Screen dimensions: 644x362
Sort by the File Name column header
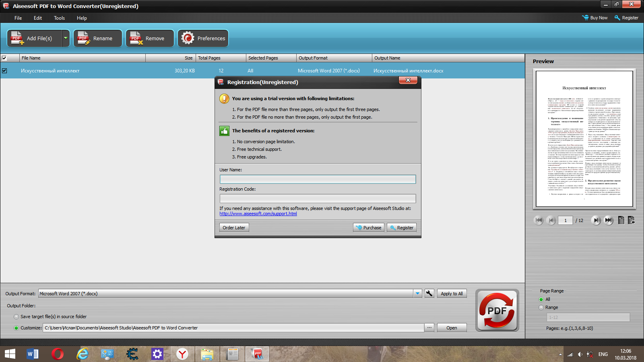(x=83, y=58)
